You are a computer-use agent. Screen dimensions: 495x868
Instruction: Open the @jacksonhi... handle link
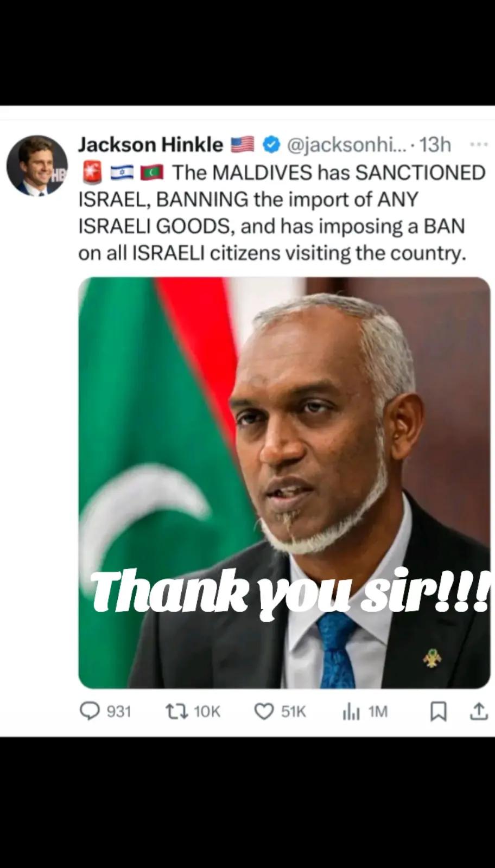click(x=346, y=145)
